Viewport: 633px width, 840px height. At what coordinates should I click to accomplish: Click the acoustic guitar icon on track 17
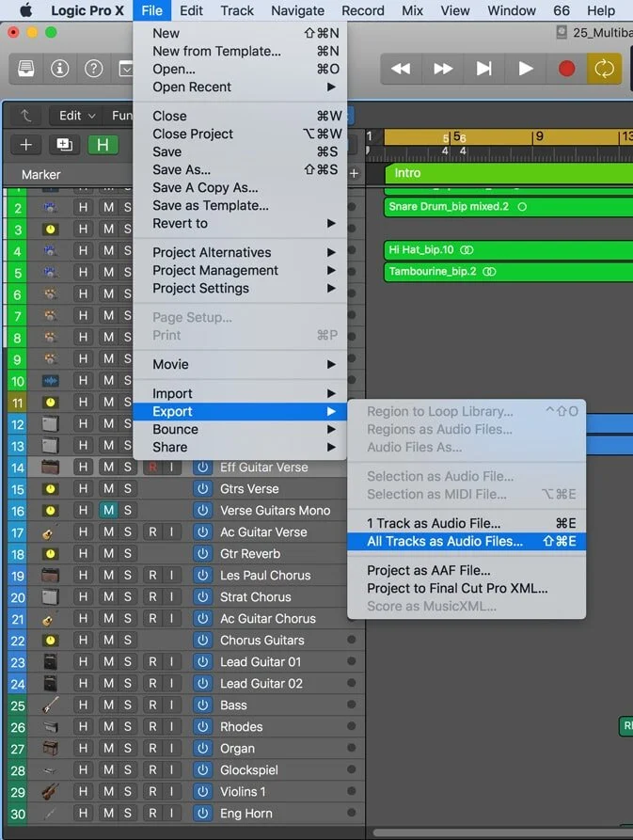click(49, 532)
